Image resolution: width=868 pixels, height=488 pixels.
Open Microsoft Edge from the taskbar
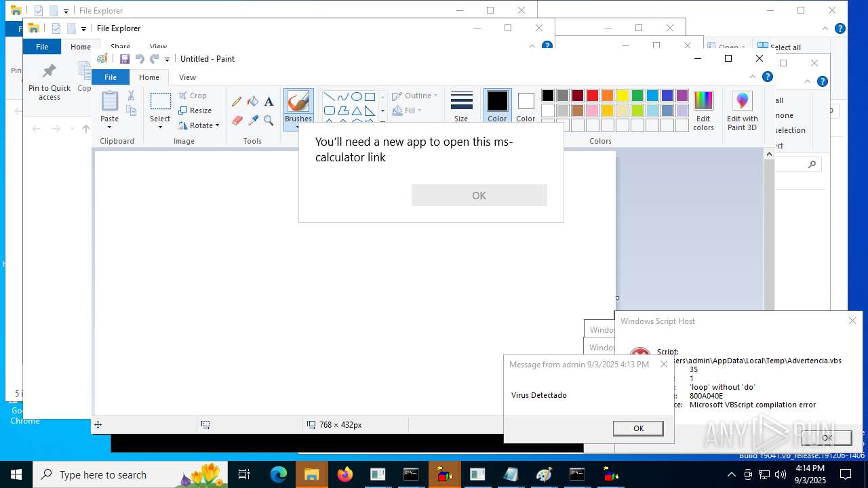click(279, 474)
